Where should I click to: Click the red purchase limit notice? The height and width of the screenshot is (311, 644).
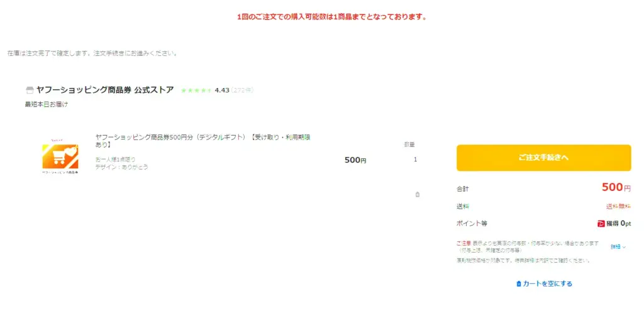click(x=332, y=17)
